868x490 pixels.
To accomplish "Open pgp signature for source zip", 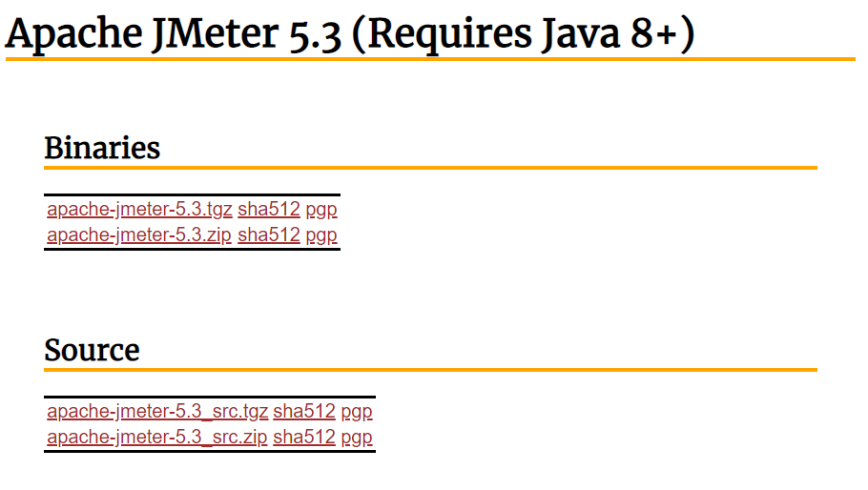I will 357,437.
